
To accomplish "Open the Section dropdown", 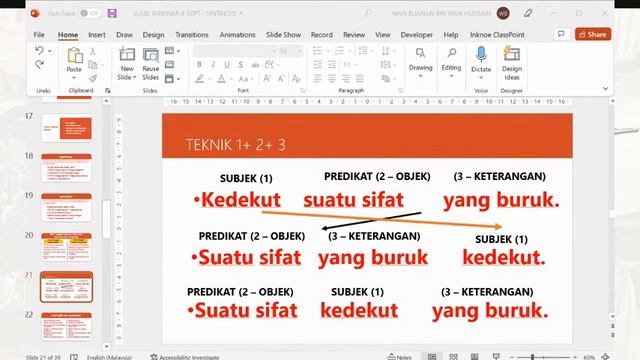I will (x=172, y=78).
